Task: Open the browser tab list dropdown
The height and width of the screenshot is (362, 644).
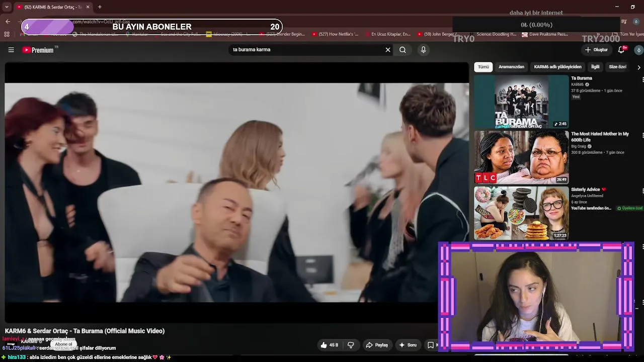Action: click(x=7, y=7)
